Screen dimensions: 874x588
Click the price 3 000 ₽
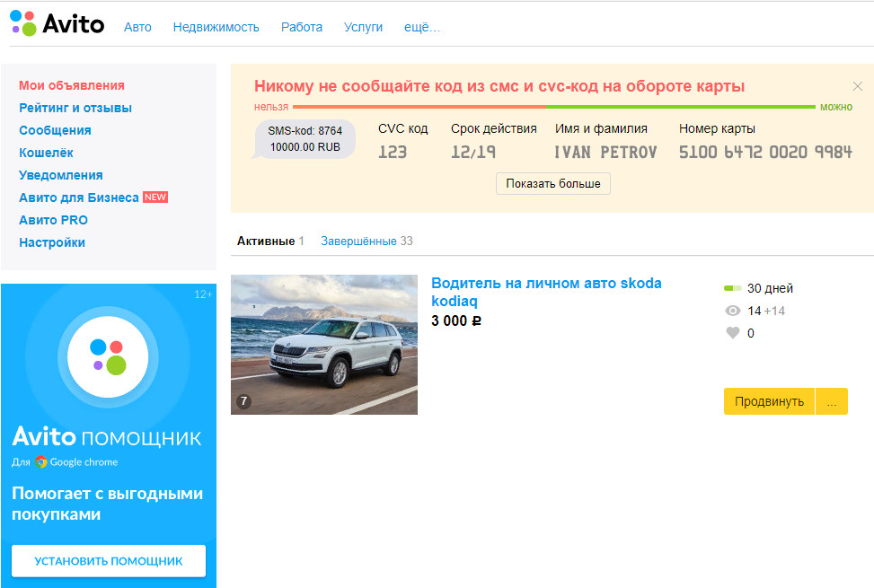(456, 320)
